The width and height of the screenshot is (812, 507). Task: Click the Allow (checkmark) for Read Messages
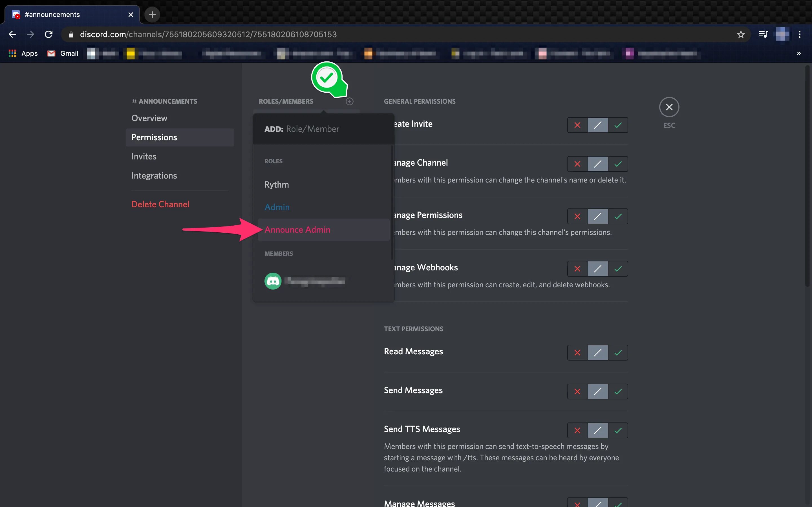click(618, 352)
